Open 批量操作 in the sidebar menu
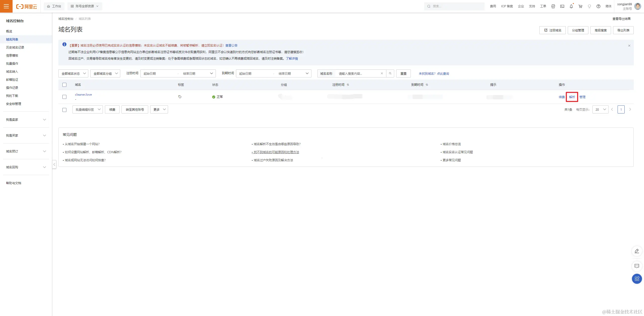Screen dimensions: 644x316 [12, 63]
